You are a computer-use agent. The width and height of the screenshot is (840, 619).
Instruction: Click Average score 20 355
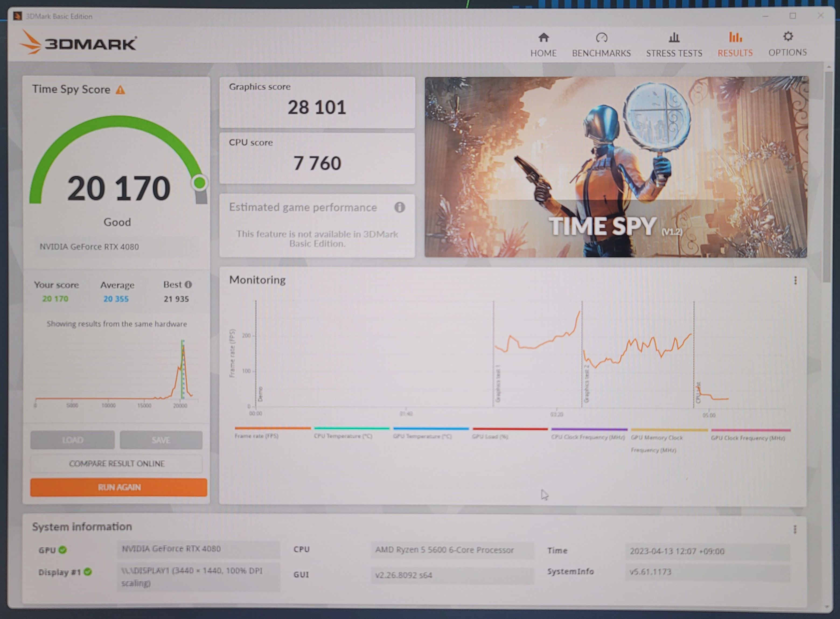[116, 299]
